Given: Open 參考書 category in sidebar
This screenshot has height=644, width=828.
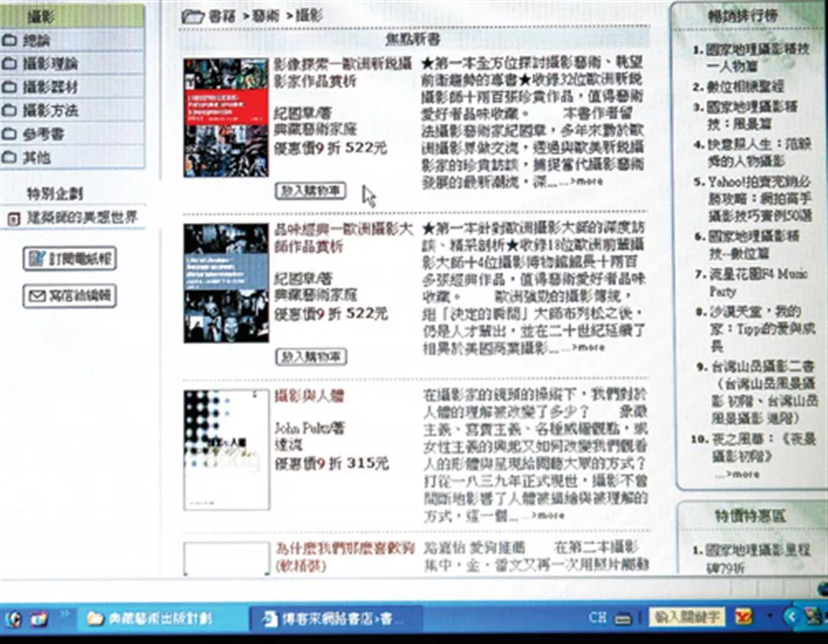Looking at the screenshot, I should (43, 134).
